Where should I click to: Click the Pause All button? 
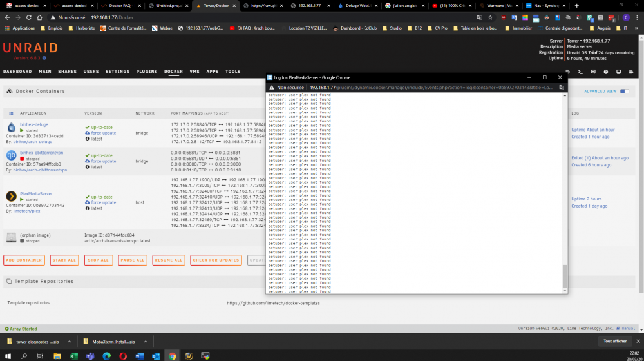(132, 260)
